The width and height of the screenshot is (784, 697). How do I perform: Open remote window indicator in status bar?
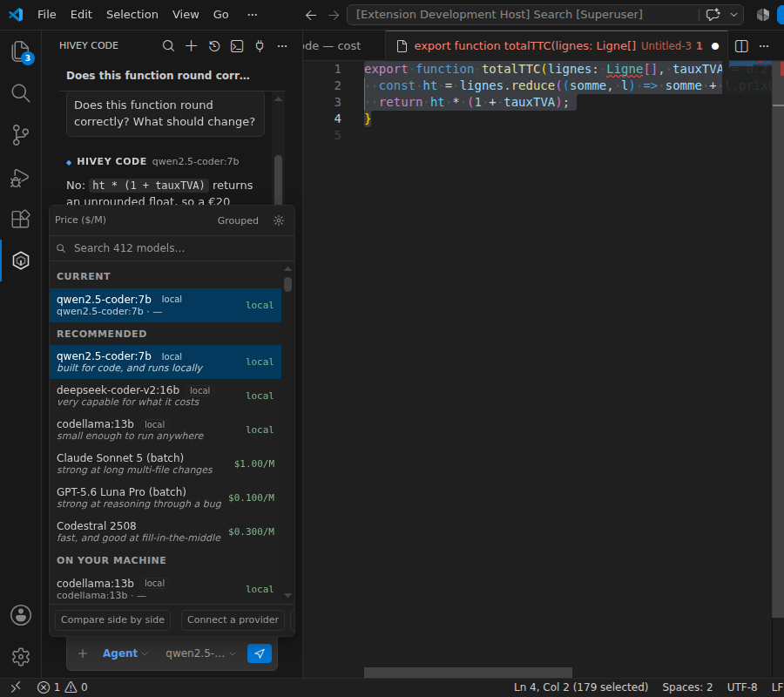(x=16, y=687)
